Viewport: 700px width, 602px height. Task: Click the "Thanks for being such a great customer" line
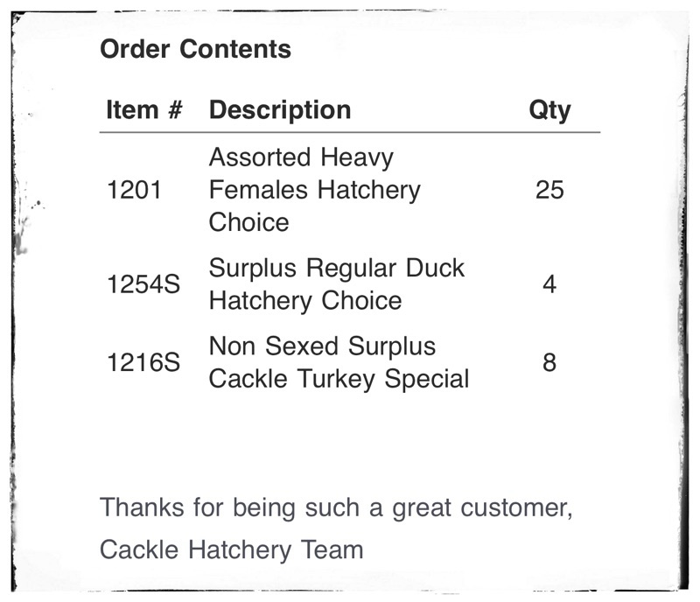point(336,507)
